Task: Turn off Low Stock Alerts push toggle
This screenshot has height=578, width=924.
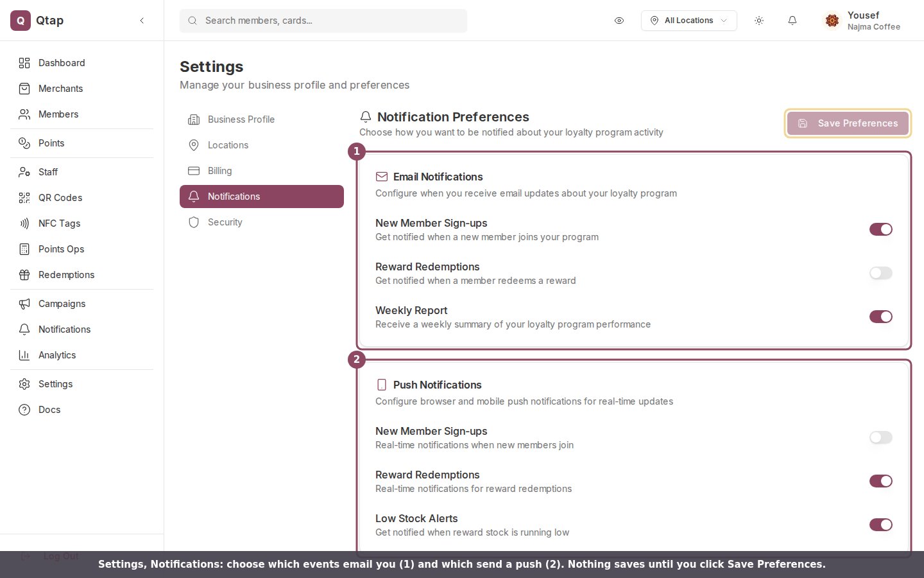Action: 880,525
